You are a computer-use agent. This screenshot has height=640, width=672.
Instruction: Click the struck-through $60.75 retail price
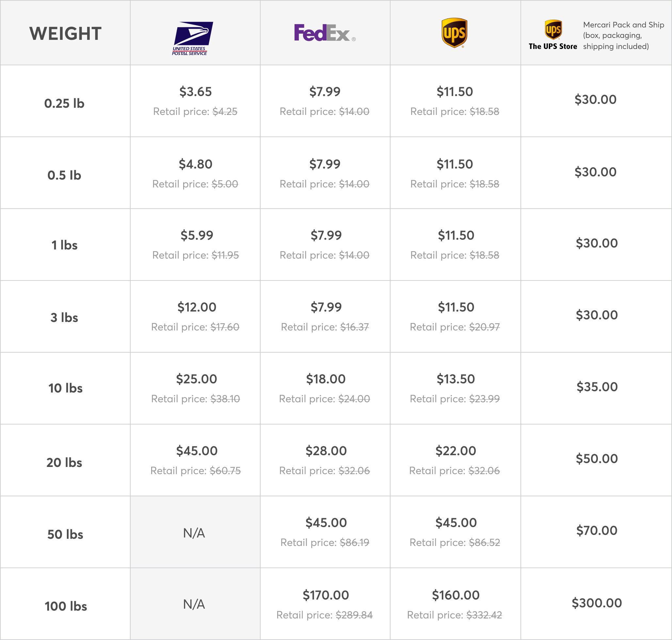[x=225, y=471]
